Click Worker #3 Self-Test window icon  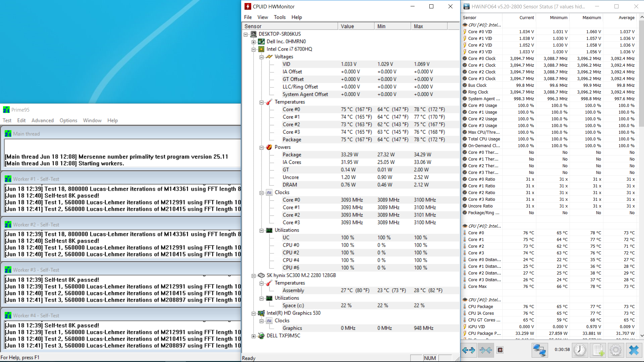[8, 270]
